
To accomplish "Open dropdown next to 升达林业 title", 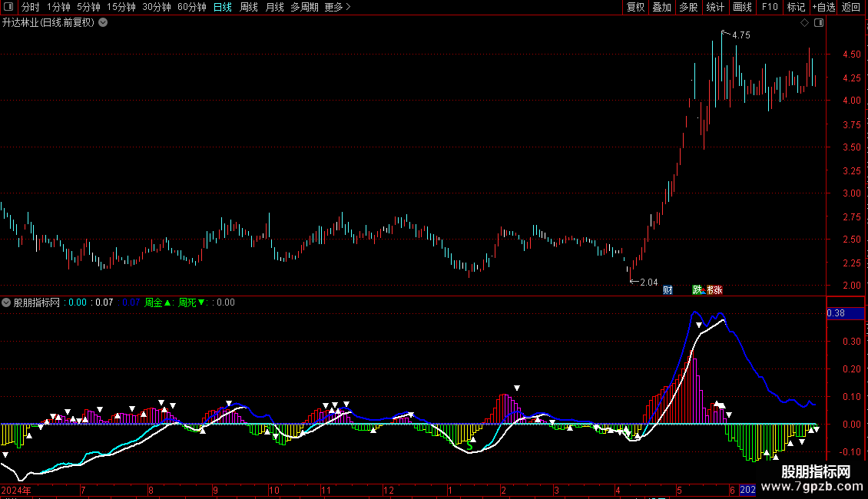I will [x=103, y=23].
